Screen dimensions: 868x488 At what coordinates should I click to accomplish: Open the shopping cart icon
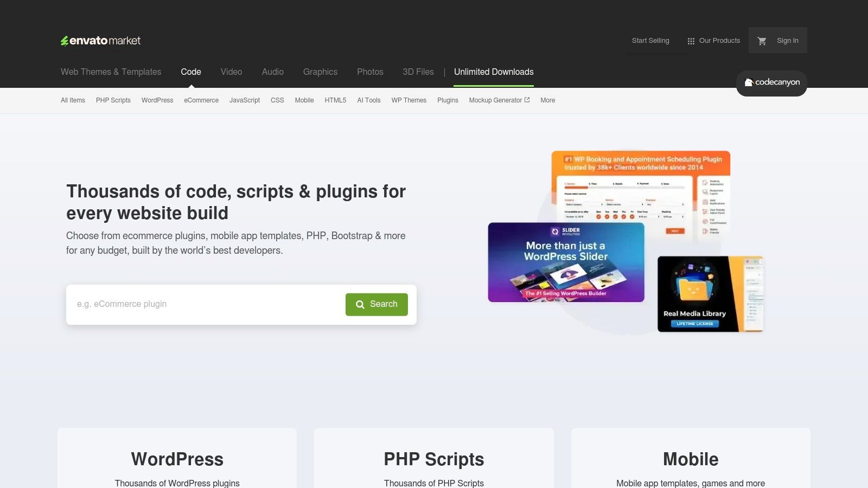[762, 40]
